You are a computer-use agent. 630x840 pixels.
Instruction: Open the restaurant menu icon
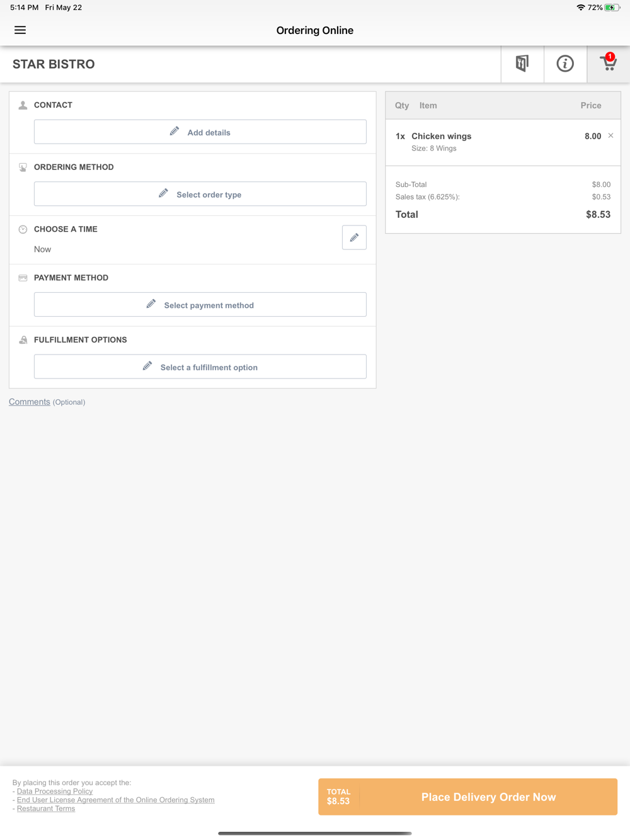point(522,64)
